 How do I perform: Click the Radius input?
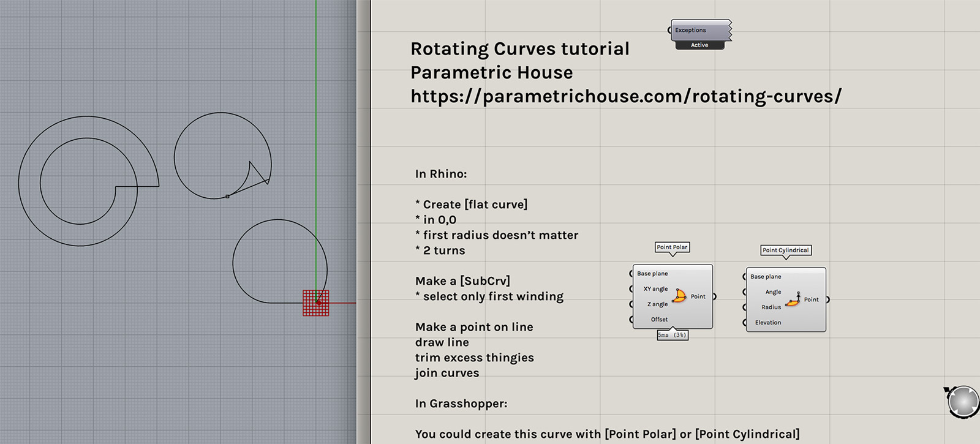click(771, 307)
